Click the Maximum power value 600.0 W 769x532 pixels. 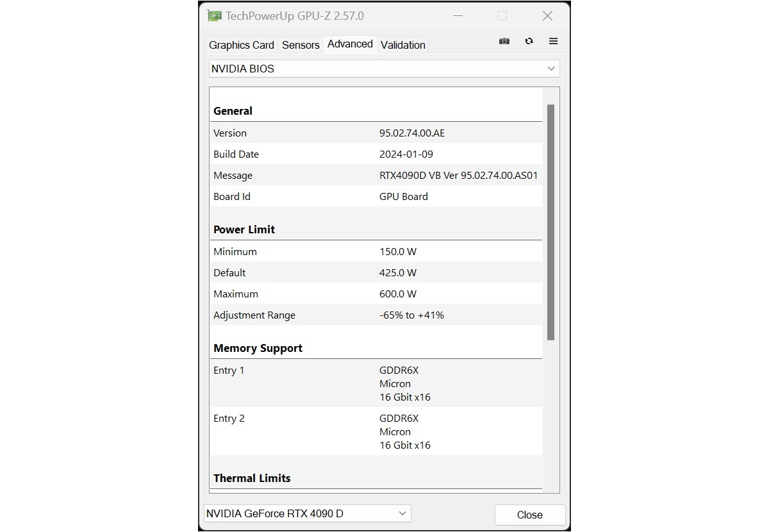point(398,294)
